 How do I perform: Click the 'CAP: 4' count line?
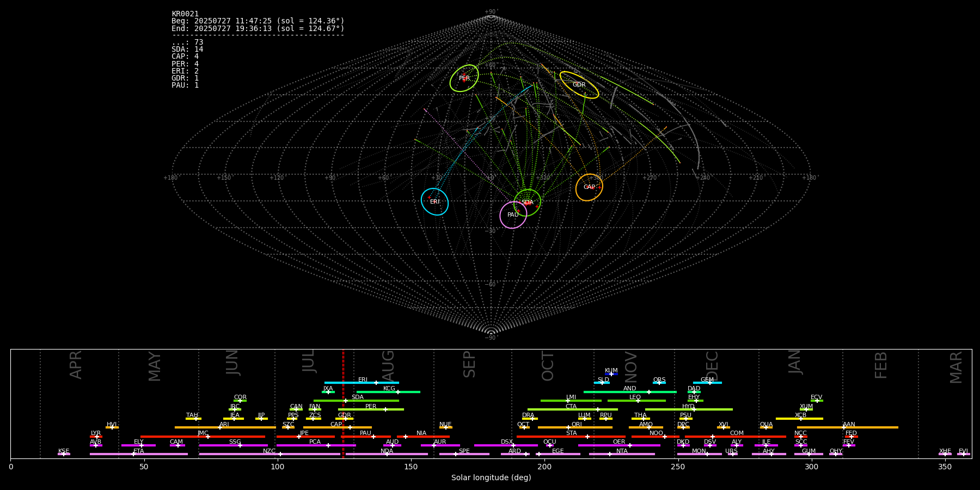(185, 57)
